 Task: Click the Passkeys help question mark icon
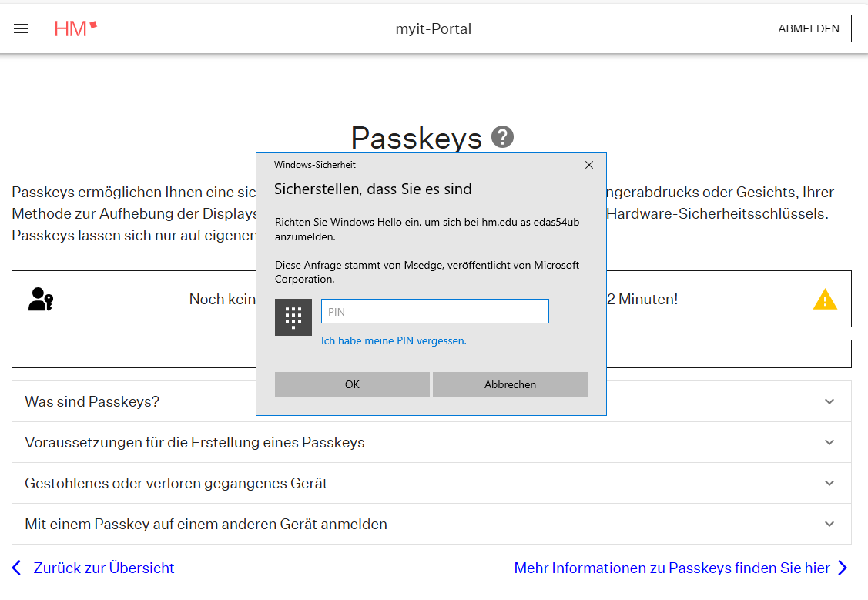[x=502, y=137]
